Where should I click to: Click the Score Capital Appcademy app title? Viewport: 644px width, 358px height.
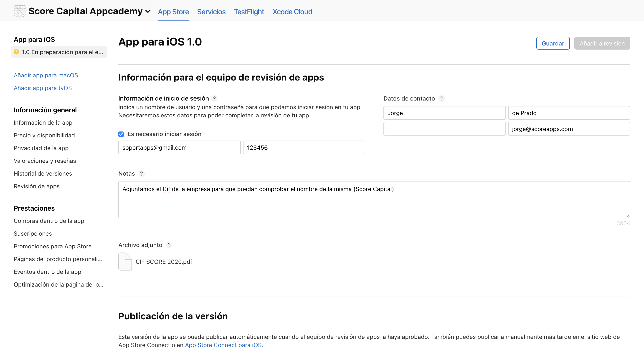pos(86,11)
